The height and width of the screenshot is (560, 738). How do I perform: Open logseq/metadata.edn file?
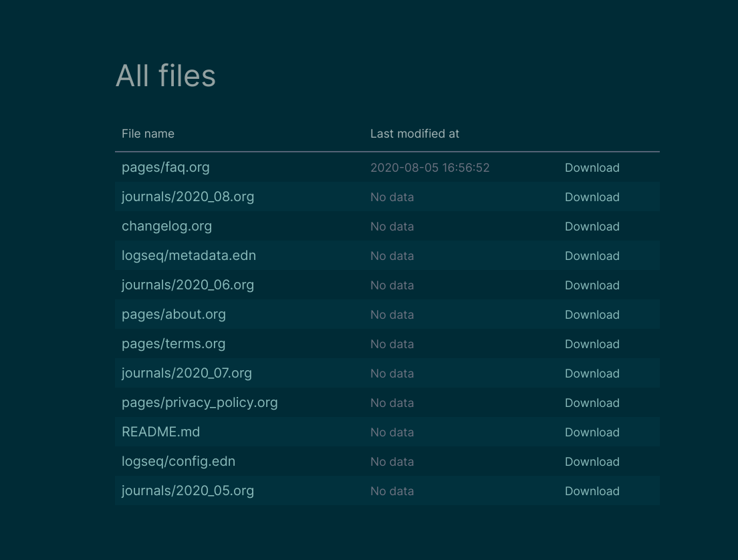(x=189, y=256)
